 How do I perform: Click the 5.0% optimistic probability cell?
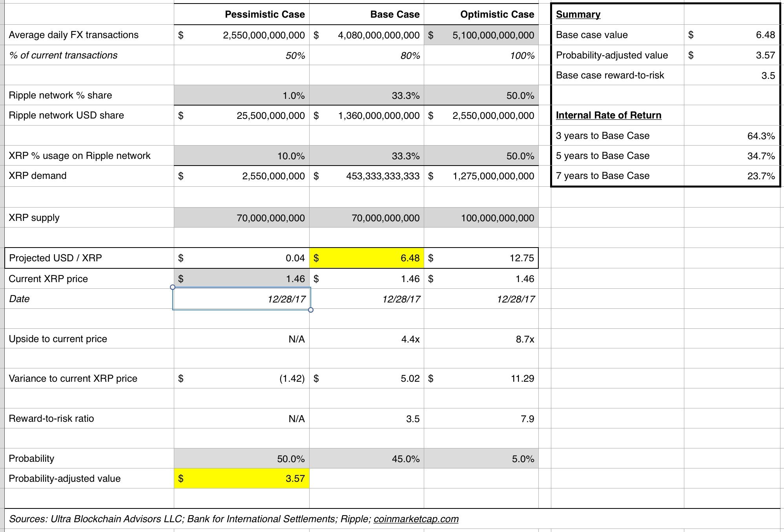point(481,459)
